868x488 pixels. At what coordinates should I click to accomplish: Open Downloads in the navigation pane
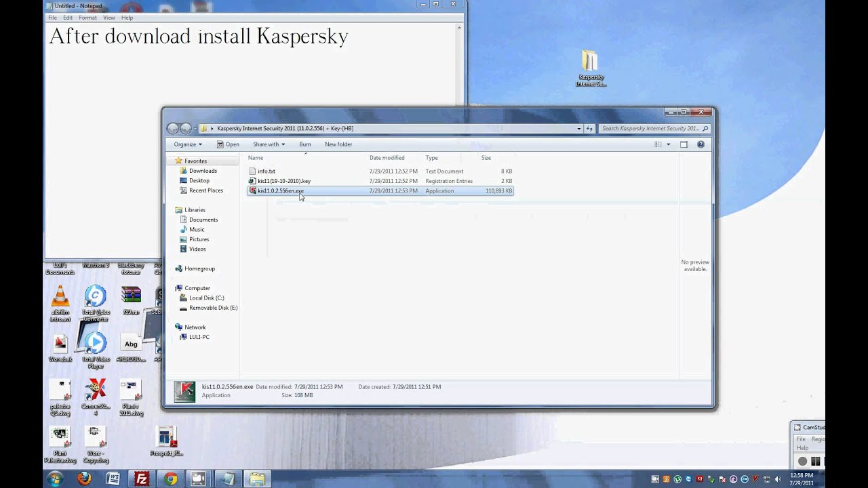tap(203, 171)
